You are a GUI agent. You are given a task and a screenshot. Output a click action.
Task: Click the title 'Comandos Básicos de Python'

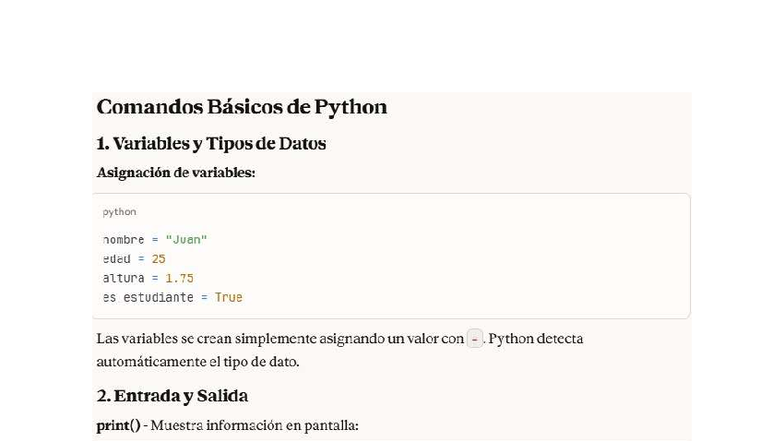pos(241,107)
